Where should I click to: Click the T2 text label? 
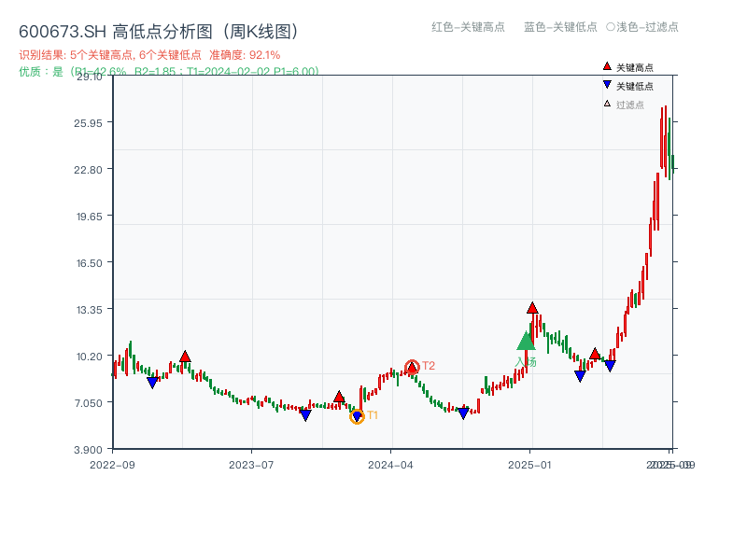point(429,366)
